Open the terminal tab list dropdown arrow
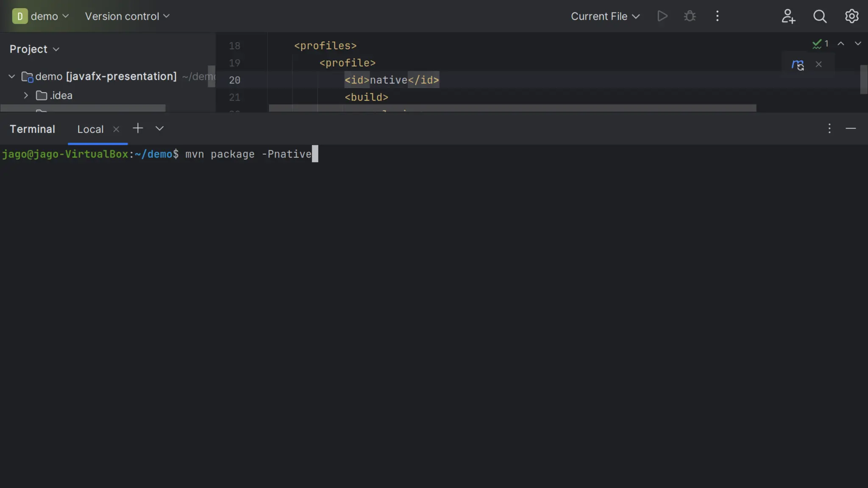 pos(159,128)
